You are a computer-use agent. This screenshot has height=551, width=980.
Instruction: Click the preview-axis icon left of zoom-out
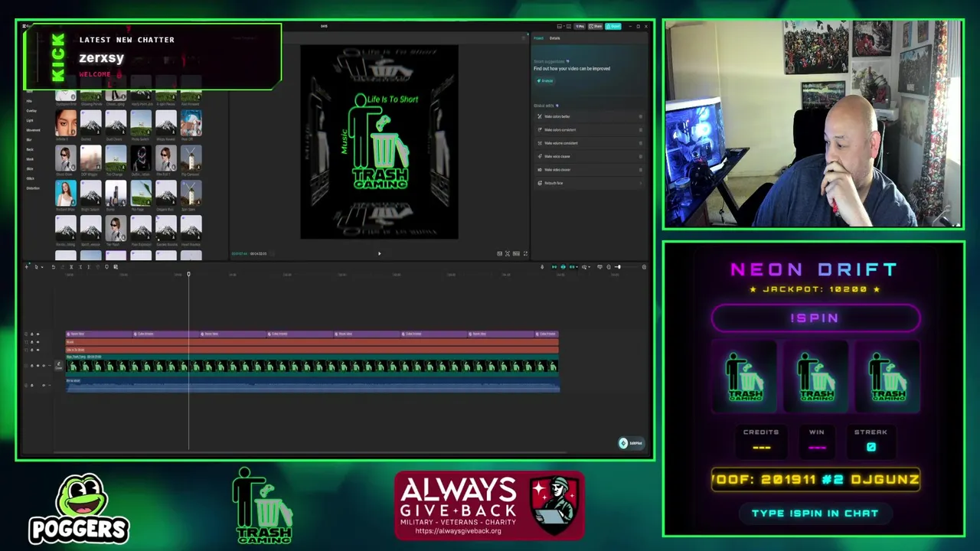coord(600,267)
